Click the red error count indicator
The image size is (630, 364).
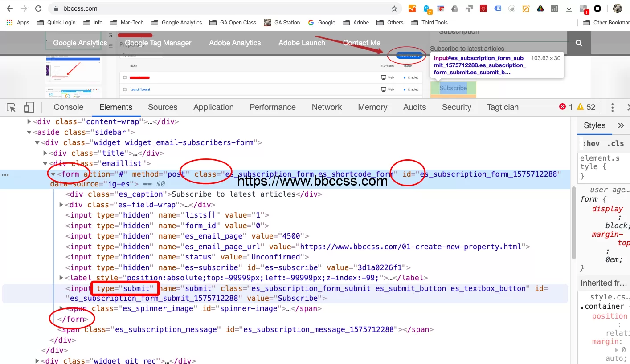coord(566,107)
